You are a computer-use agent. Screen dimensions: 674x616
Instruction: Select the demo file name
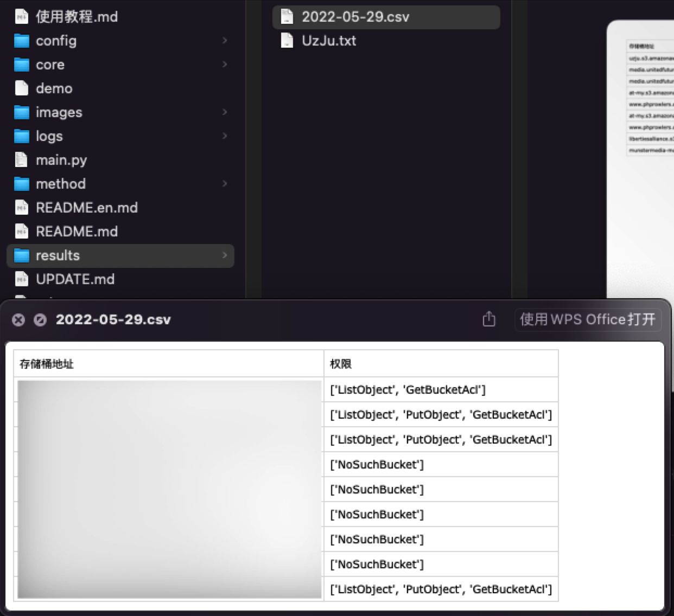pyautogui.click(x=54, y=88)
